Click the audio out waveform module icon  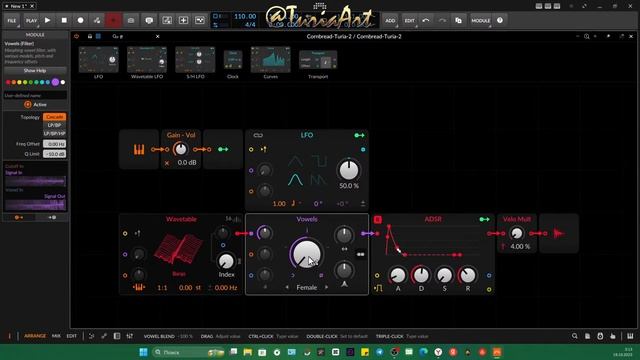coord(559,233)
